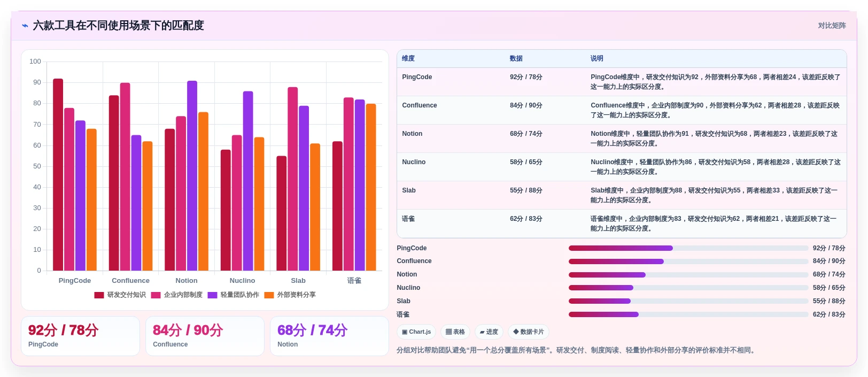Screen dimensions: 868x377
Task: Click the lightning icon beside the title
Action: pos(25,26)
